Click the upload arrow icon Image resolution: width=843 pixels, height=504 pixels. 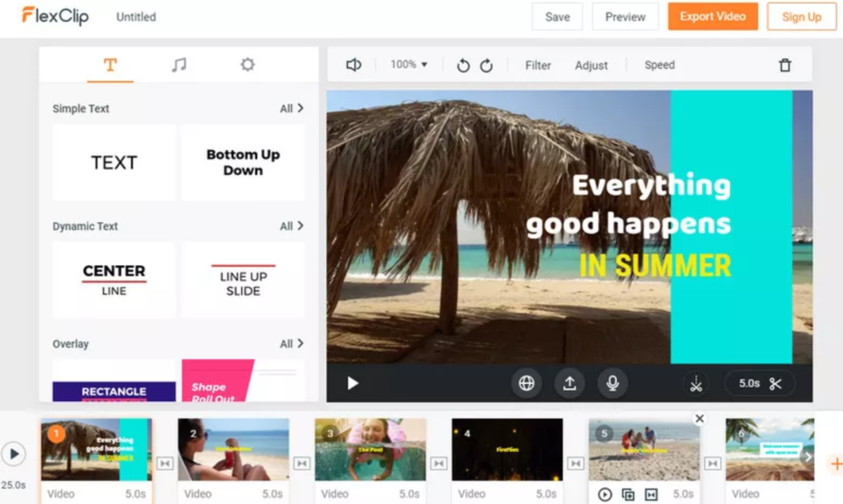tap(570, 383)
